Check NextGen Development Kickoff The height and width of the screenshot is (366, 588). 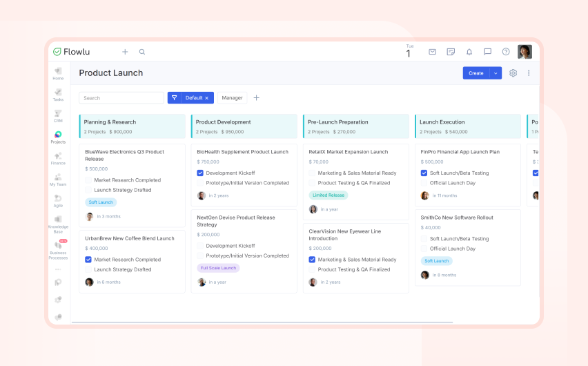click(x=200, y=246)
